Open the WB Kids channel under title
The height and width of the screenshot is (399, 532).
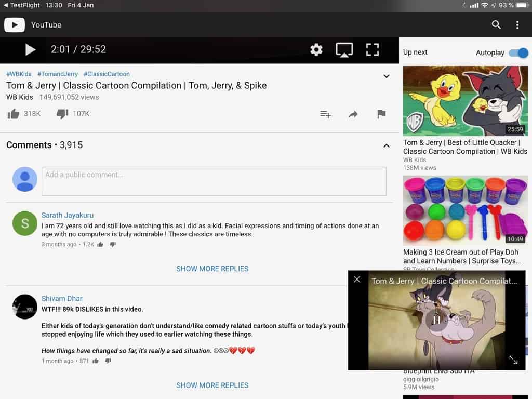click(20, 97)
